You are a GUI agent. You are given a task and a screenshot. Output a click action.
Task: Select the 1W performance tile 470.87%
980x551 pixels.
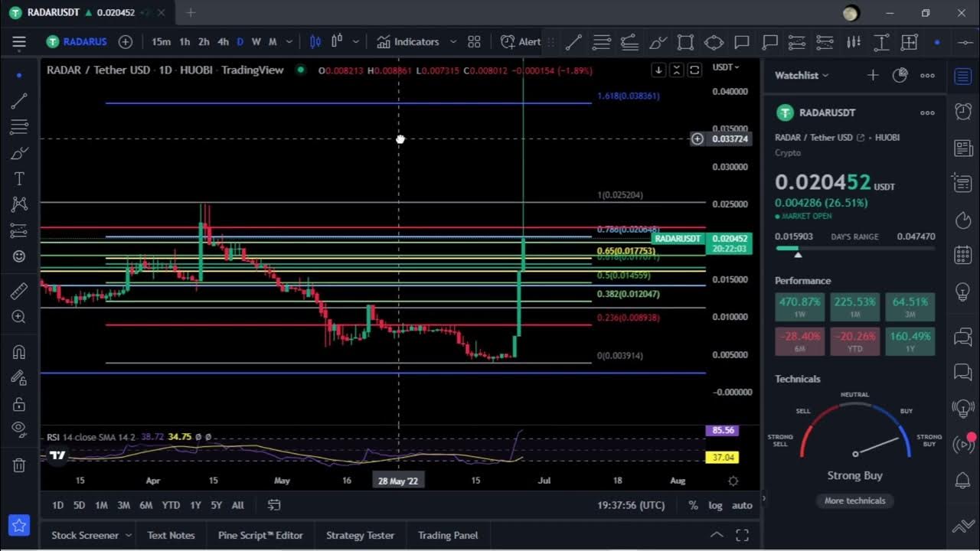tap(799, 307)
